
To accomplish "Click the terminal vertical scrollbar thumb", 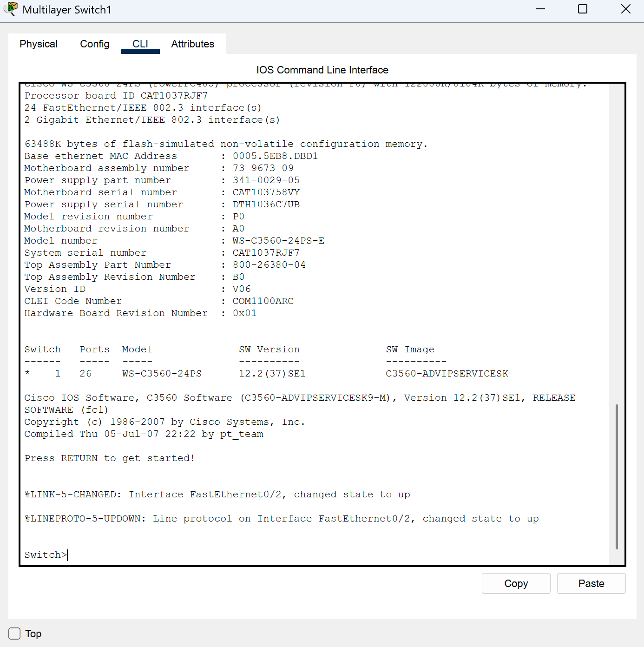I will tap(617, 476).
